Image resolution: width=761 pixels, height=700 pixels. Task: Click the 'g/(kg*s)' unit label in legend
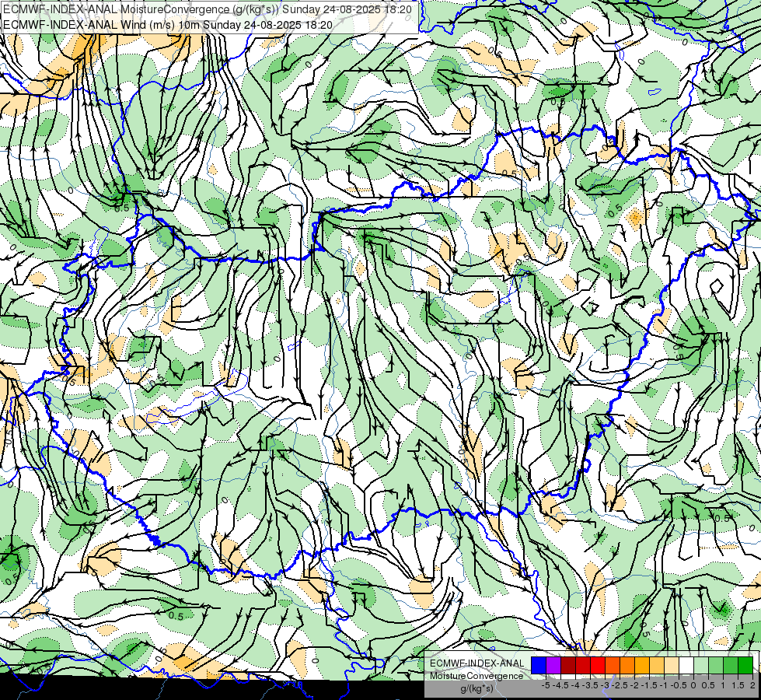(477, 688)
